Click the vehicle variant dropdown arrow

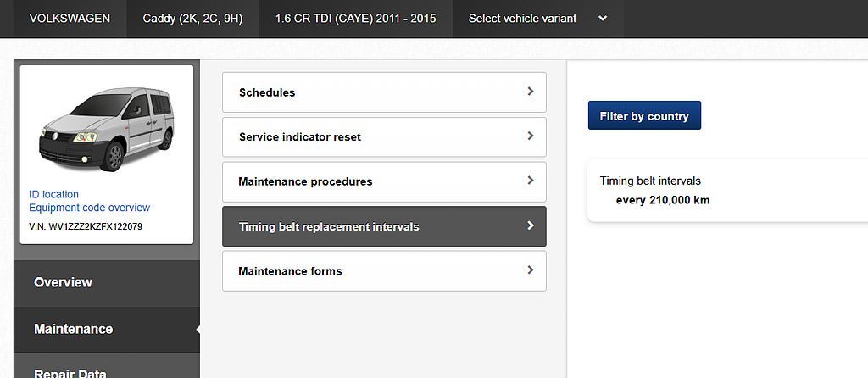(603, 19)
